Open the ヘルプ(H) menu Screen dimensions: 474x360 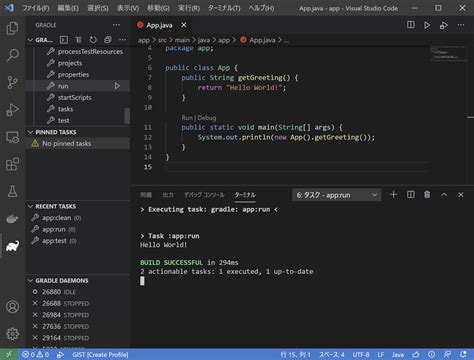pos(261,8)
